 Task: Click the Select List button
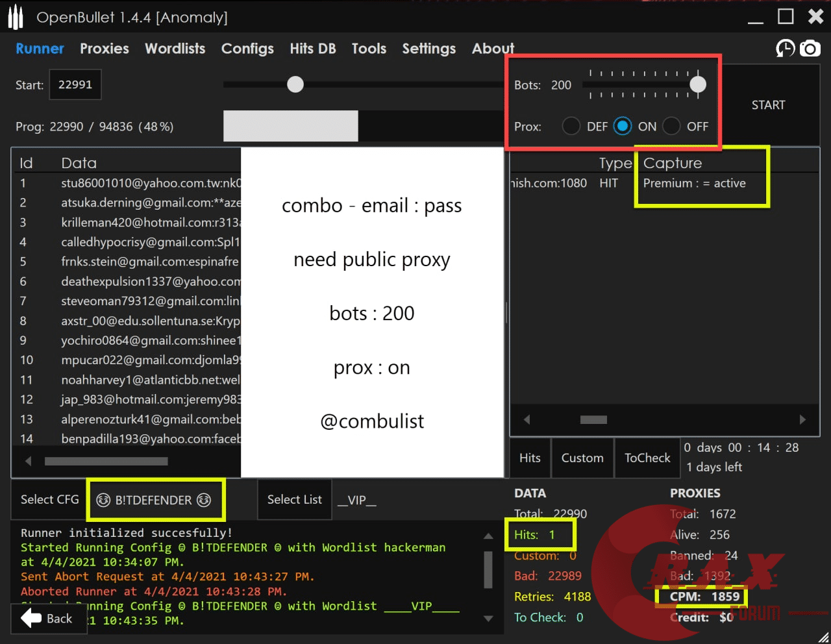click(x=295, y=499)
